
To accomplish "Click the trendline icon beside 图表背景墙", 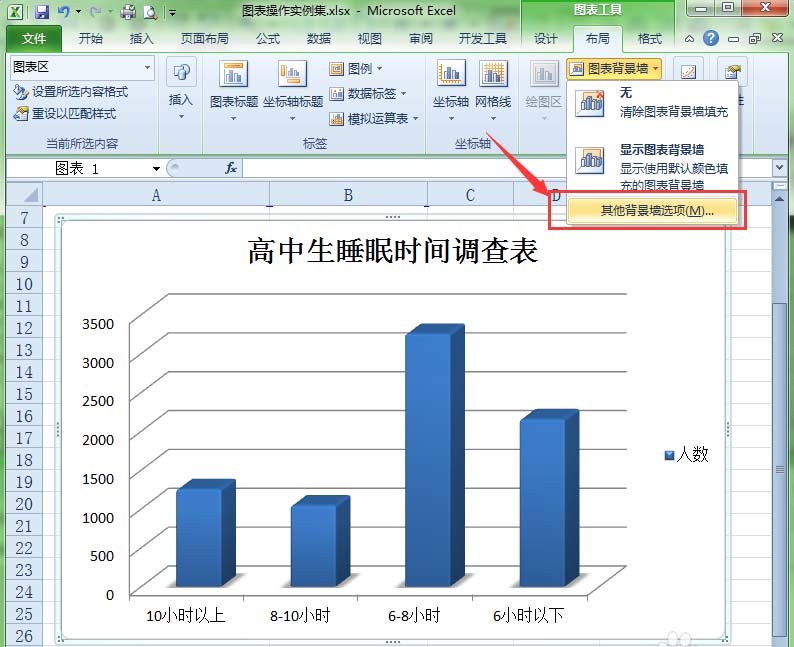I will tap(688, 73).
